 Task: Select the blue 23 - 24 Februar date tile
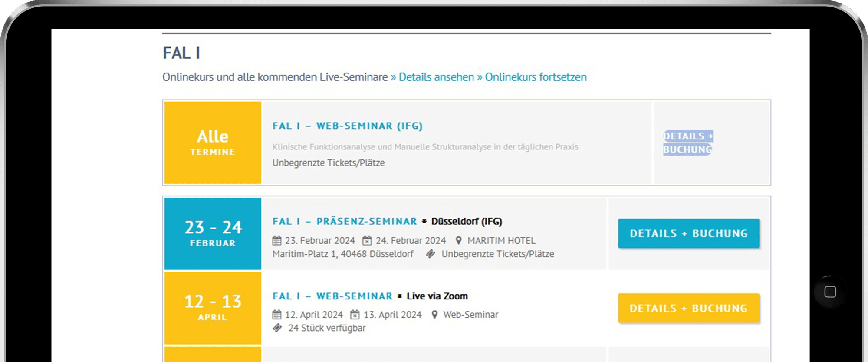[213, 233]
